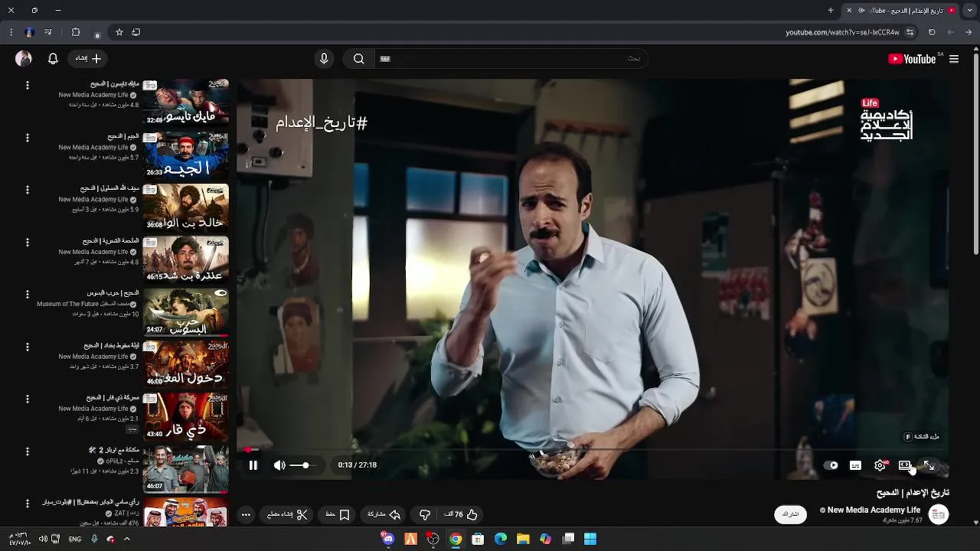
Task: Open options for the Mike Tyson video
Action: coord(28,86)
